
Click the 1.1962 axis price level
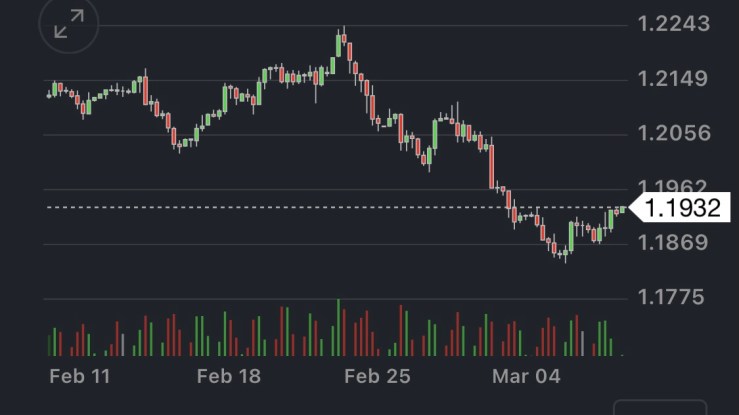[x=673, y=187]
